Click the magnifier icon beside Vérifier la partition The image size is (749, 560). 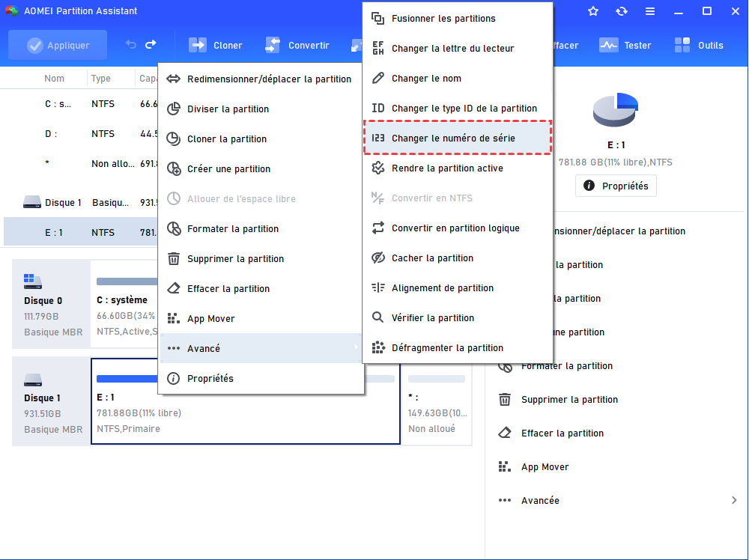377,317
